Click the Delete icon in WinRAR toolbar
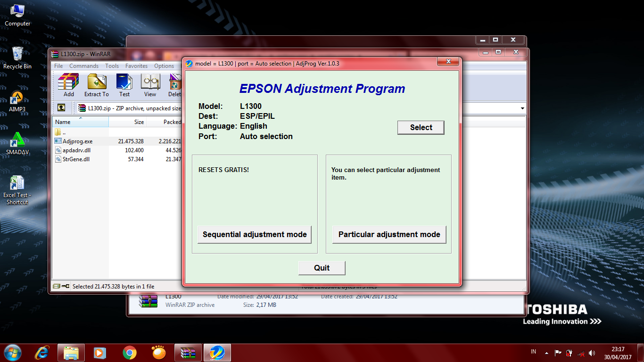 (x=174, y=85)
